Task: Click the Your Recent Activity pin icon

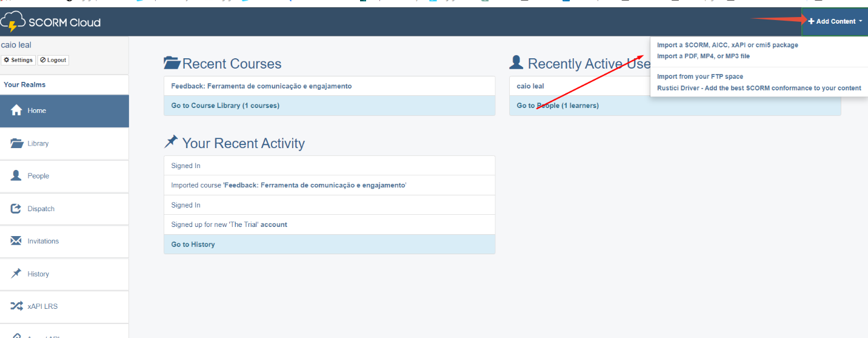Action: point(171,142)
